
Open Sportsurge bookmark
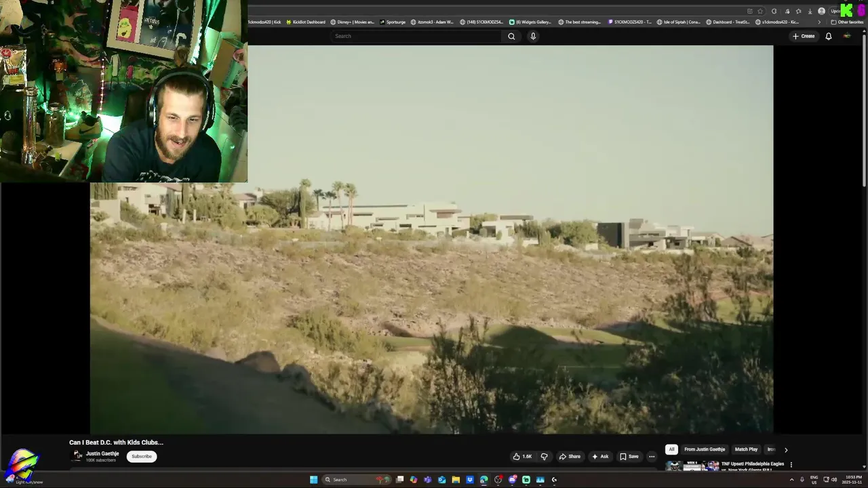(x=393, y=22)
